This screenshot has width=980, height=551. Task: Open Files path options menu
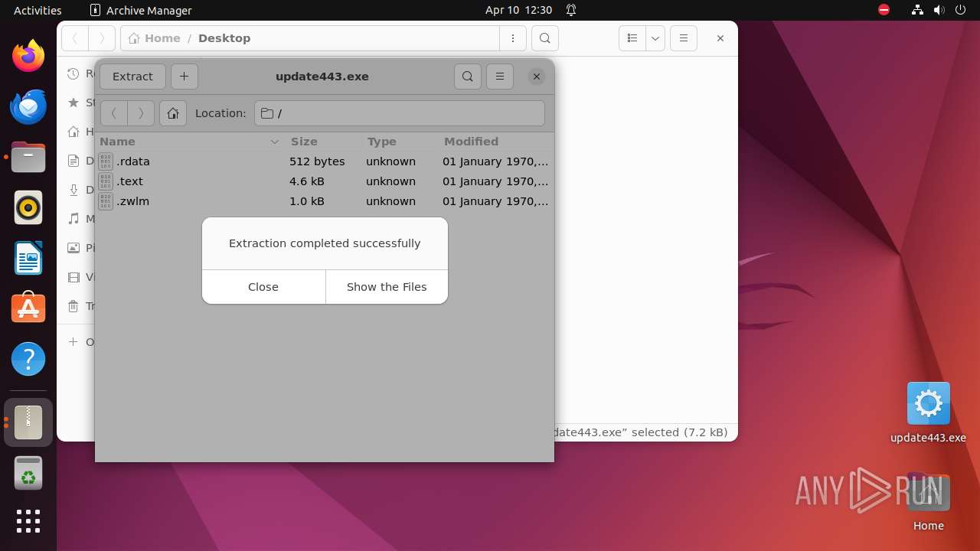click(513, 38)
